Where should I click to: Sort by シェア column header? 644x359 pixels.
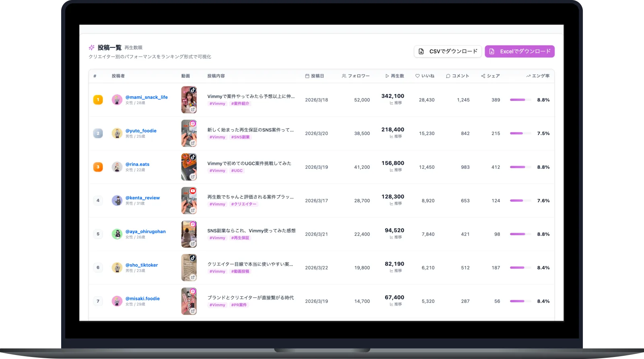click(490, 76)
